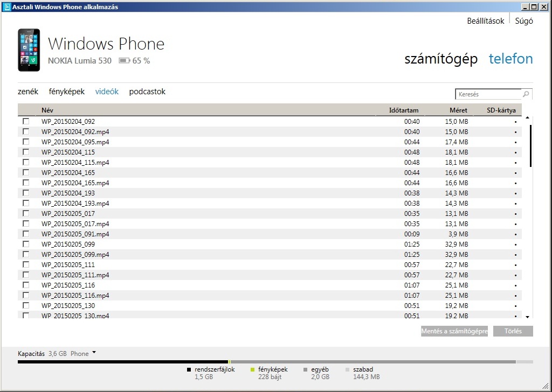Check the WP_20150204_193 row box
Viewport: 552px width, 392px height.
click(x=26, y=193)
